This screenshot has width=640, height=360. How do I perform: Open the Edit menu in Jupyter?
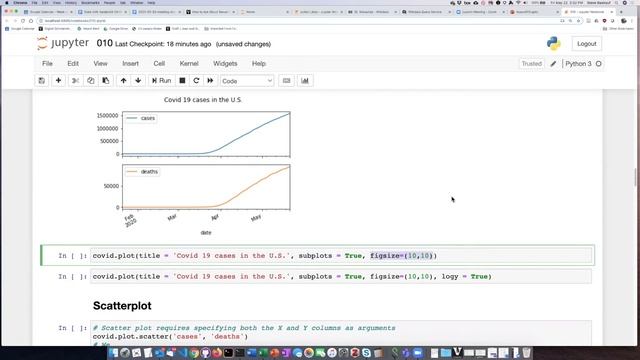click(x=73, y=64)
